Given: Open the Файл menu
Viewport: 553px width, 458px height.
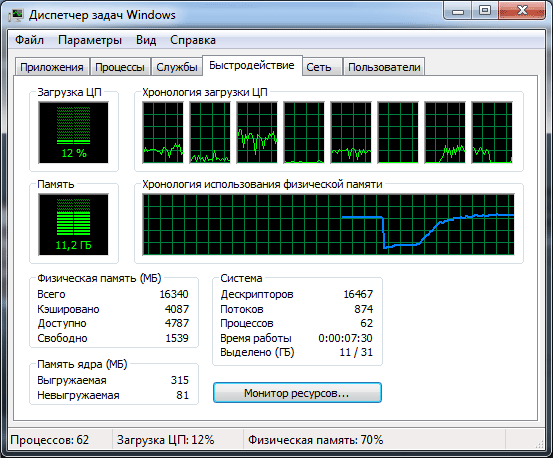Looking at the screenshot, I should 29,40.
